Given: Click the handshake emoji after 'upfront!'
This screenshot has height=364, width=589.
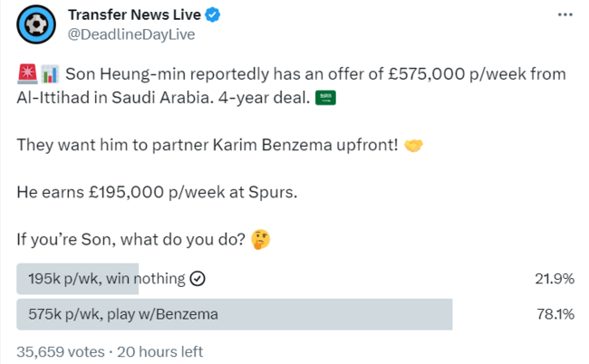Looking at the screenshot, I should pos(411,144).
